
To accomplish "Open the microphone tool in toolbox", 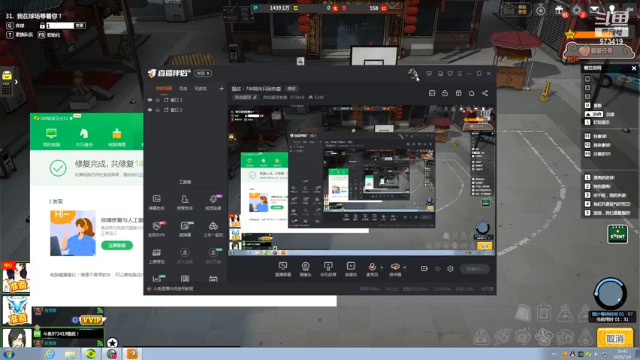I will [x=213, y=202].
